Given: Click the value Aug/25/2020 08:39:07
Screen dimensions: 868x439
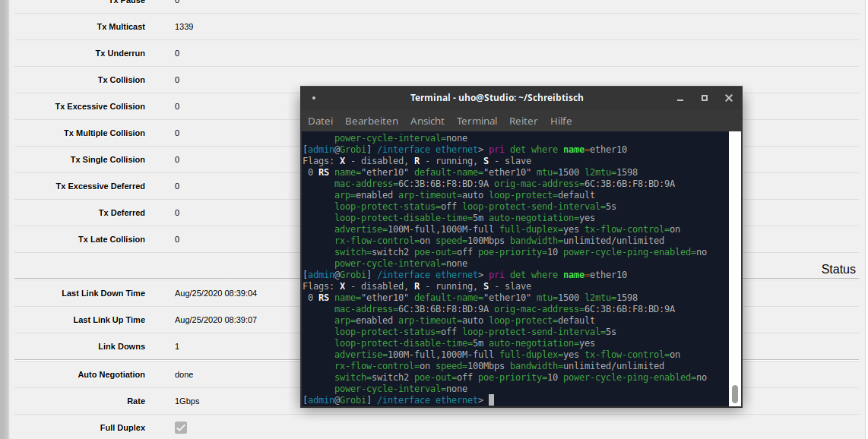Looking at the screenshot, I should 216,320.
